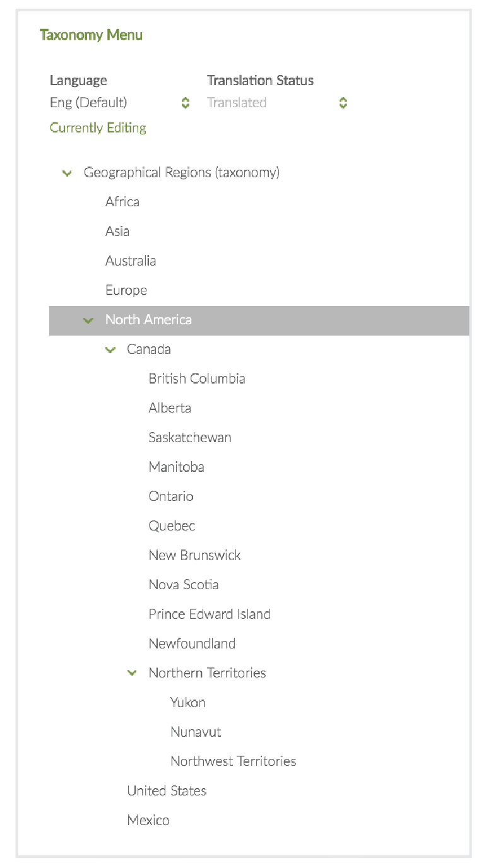Select Asia in the taxonomy tree
Image resolution: width=486 pixels, height=868 pixels.
click(x=117, y=232)
